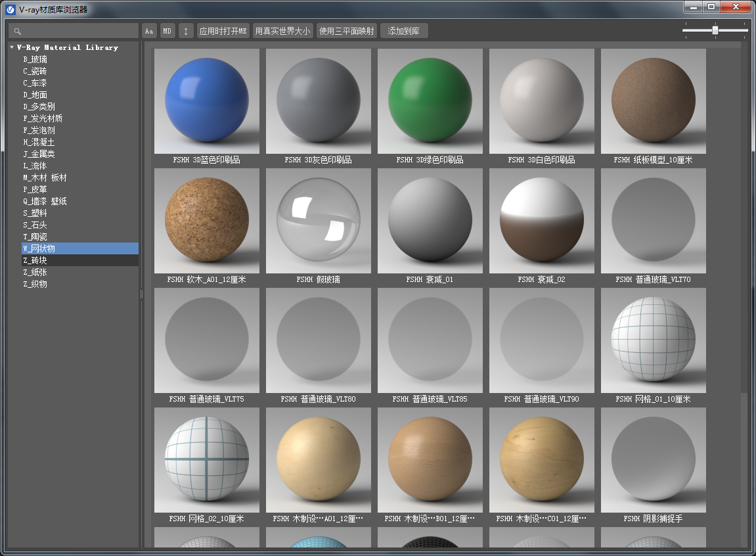Viewport: 756px width, 556px height.
Task: Click the 添加到库 button
Action: coord(403,32)
